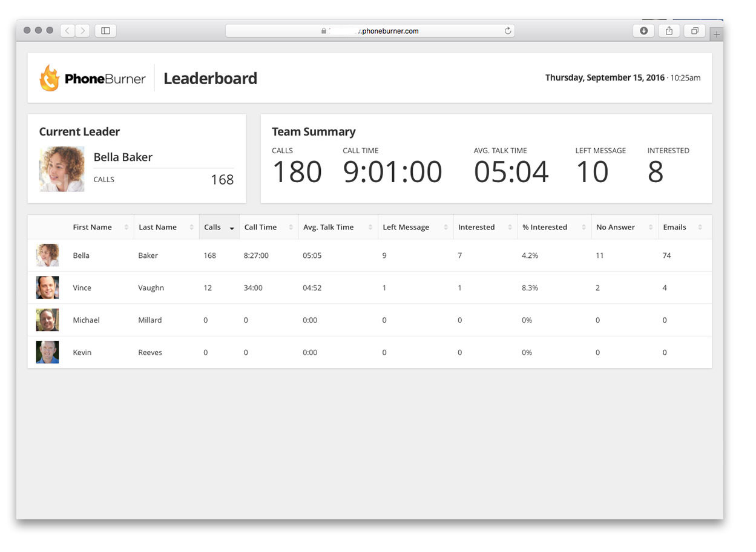
Task: Show all tabs using the tab overview icon
Action: click(694, 30)
